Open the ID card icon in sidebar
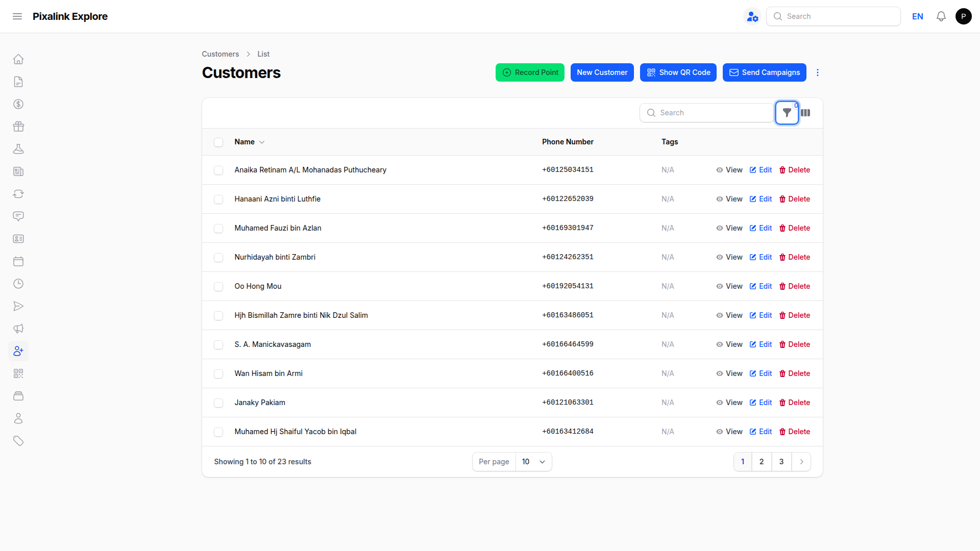This screenshot has height=551, width=980. point(18,239)
